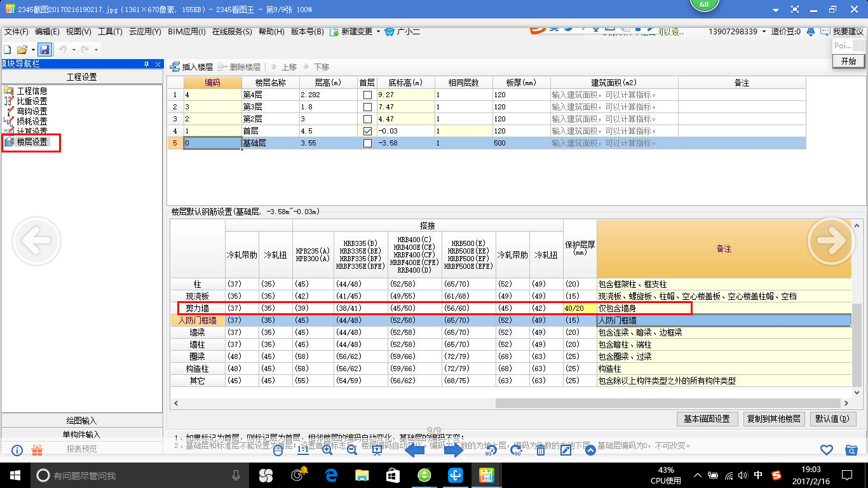
Task: Click the edit image pencil icon
Action: point(566,451)
